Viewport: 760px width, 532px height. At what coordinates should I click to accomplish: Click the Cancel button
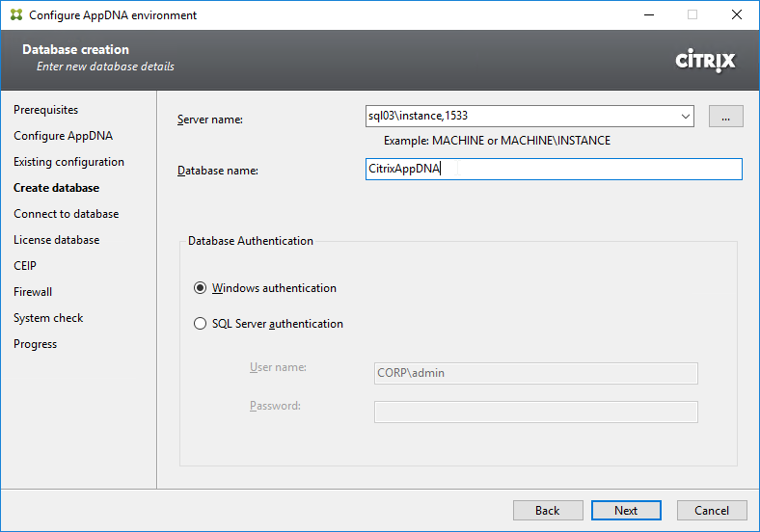pos(712,510)
